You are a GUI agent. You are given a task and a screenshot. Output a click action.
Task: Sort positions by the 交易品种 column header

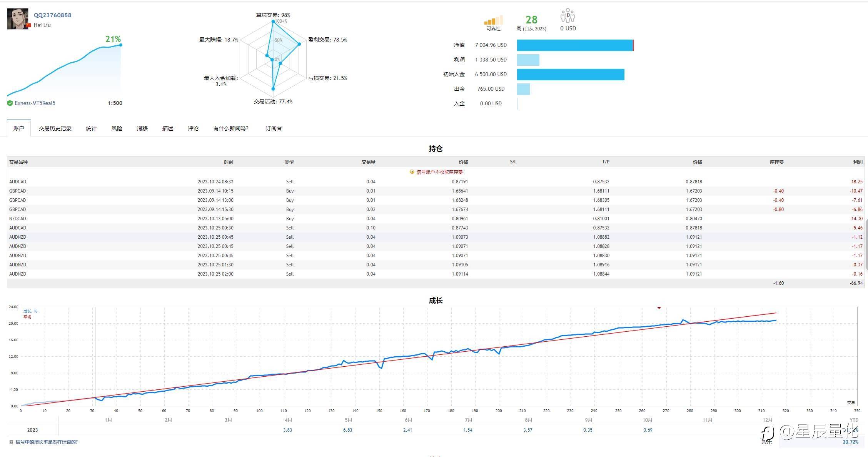point(18,162)
